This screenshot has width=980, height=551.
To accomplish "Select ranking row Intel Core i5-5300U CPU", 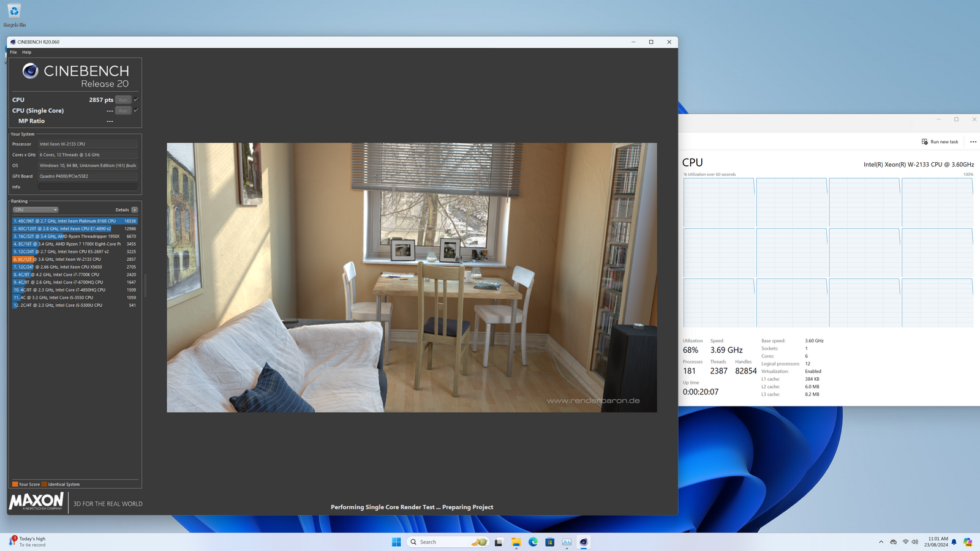I will (75, 305).
